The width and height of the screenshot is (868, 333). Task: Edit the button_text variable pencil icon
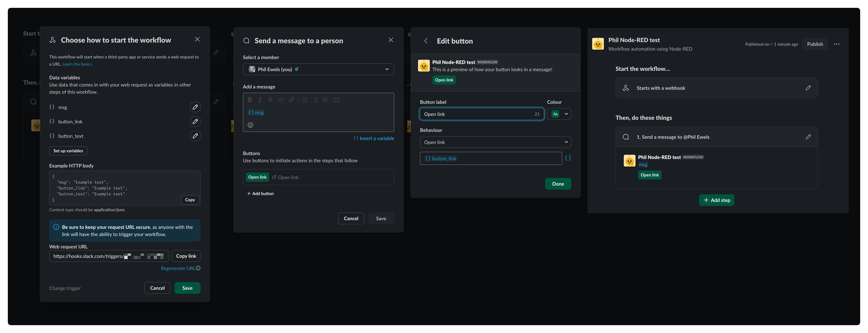pos(195,136)
